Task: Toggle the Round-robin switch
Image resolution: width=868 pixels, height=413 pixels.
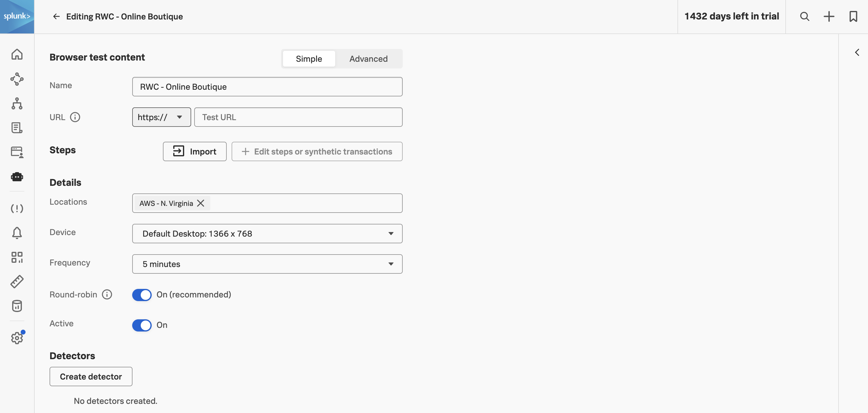Action: point(142,295)
